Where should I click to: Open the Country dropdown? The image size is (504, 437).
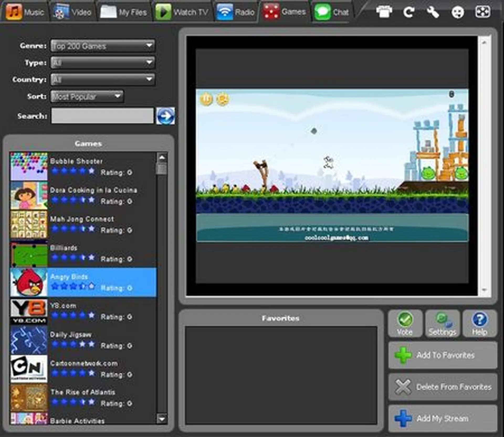coord(103,79)
